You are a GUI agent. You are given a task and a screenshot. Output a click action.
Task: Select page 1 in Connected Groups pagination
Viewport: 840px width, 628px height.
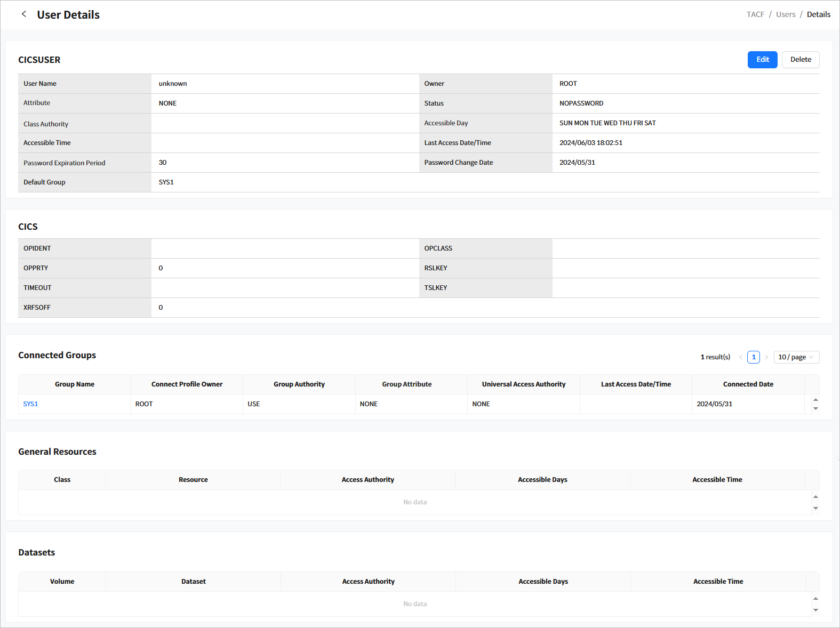tap(753, 357)
